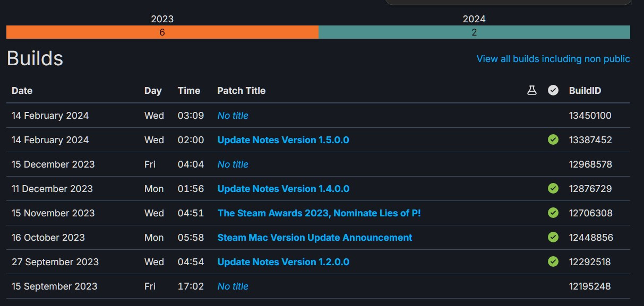Image resolution: width=644 pixels, height=306 pixels.
Task: Open the untitled patch from 15 September 2023
Action: coord(233,286)
